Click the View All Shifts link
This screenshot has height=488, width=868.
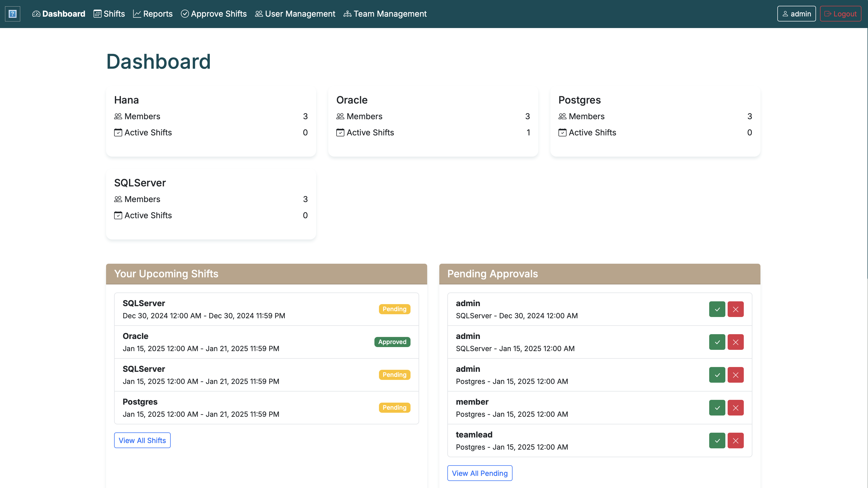click(142, 440)
